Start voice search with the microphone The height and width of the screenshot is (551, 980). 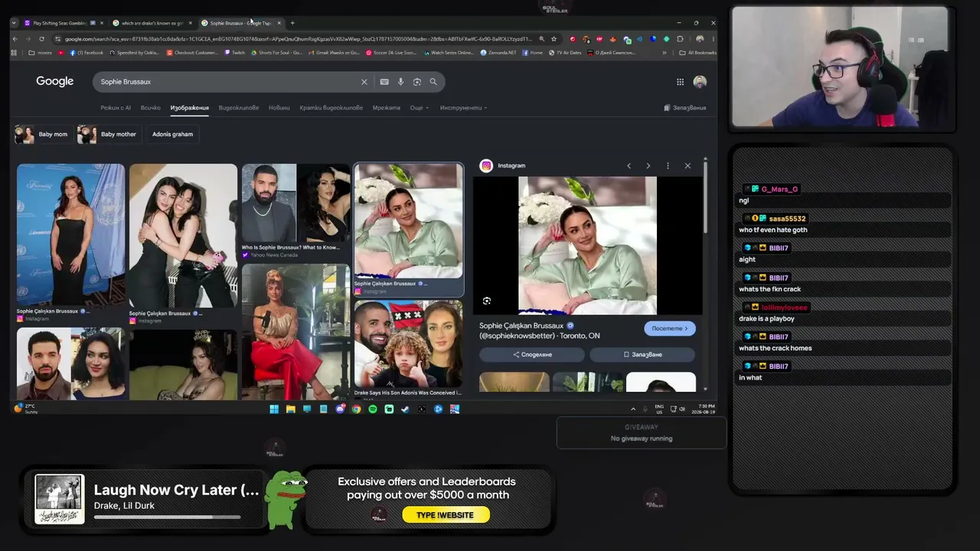click(400, 82)
